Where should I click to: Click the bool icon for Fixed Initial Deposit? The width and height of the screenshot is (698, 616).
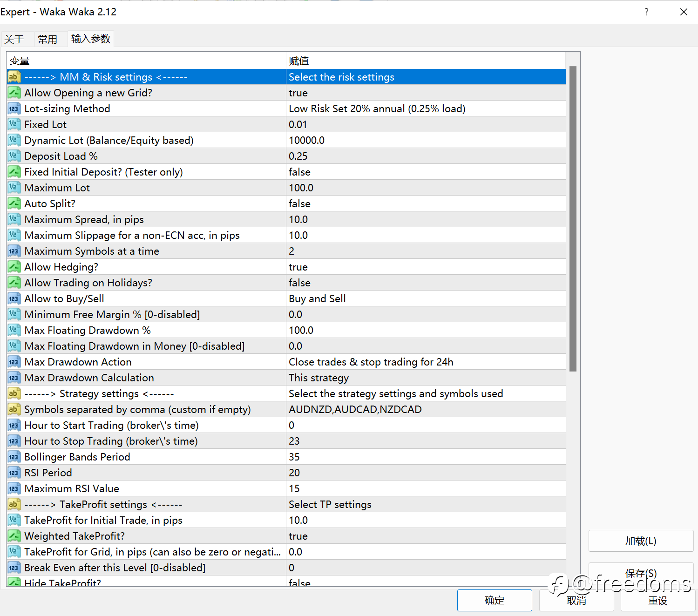tap(14, 172)
